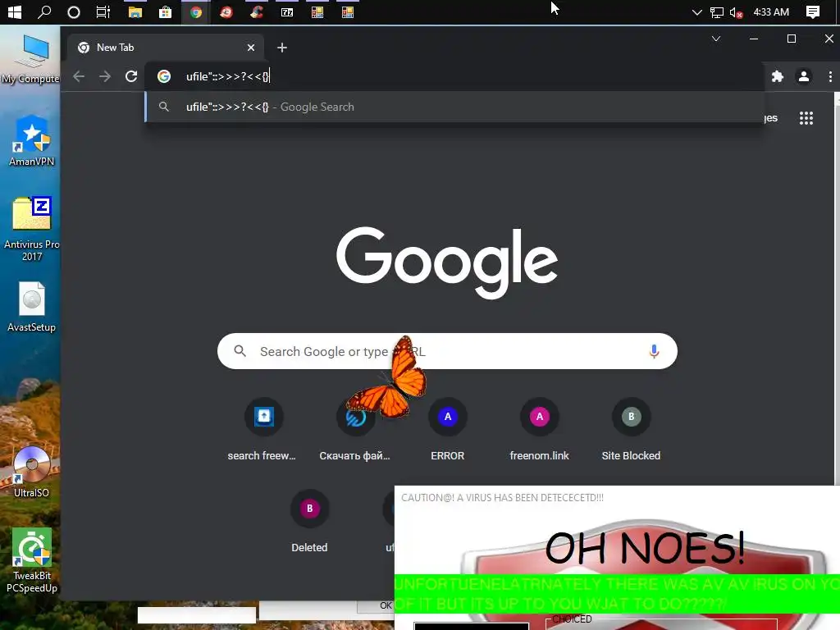Open the Chrome profile avatar
840x630 pixels.
[804, 76]
